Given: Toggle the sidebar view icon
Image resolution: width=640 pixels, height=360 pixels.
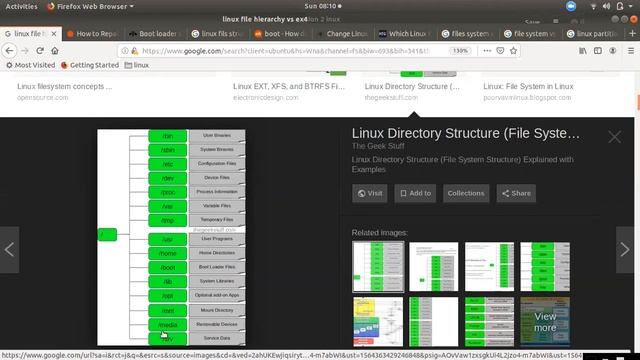Looking at the screenshot, I should coord(598,51).
